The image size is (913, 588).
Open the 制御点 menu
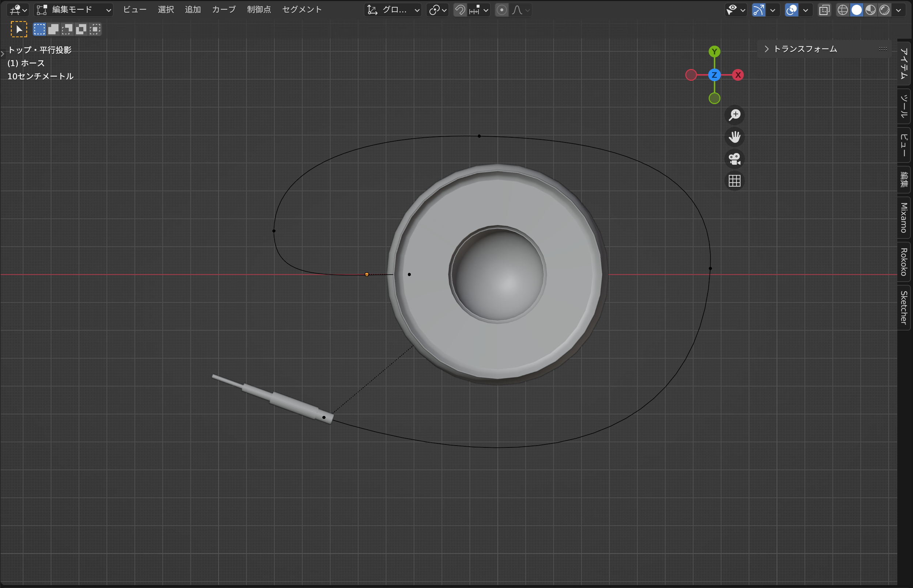tap(259, 9)
